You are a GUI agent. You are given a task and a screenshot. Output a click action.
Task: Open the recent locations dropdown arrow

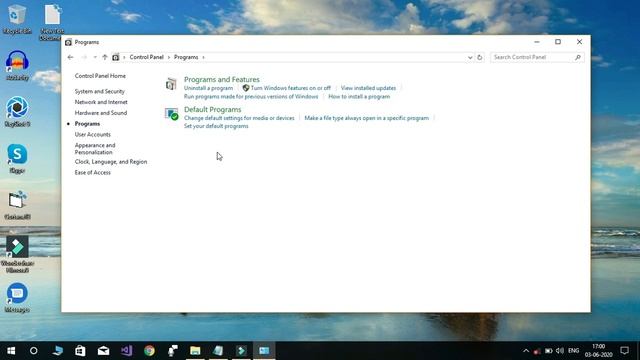95,57
